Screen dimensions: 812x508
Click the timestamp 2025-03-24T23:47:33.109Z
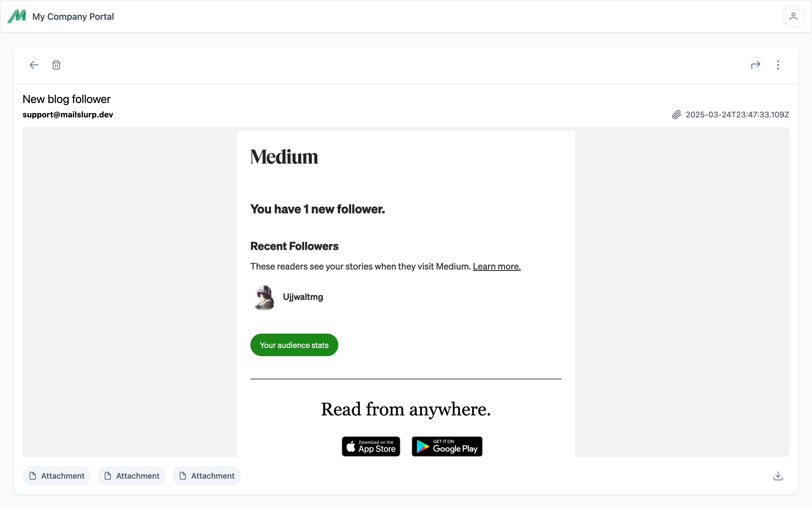737,115
